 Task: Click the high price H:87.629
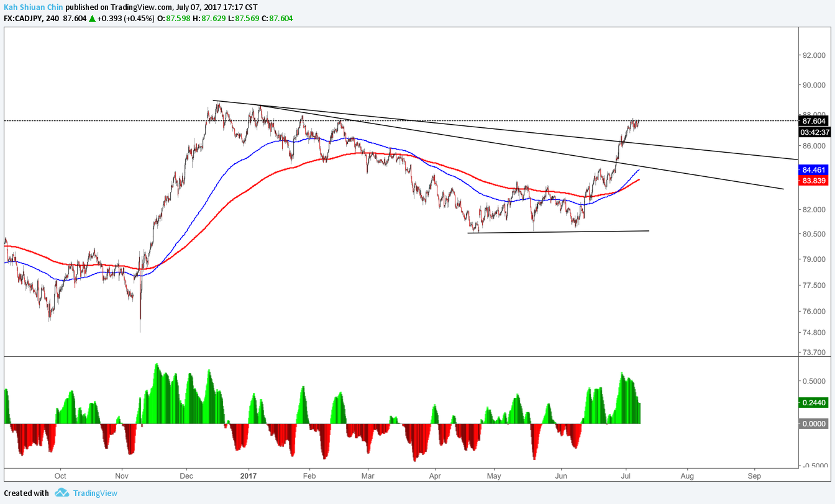208,19
